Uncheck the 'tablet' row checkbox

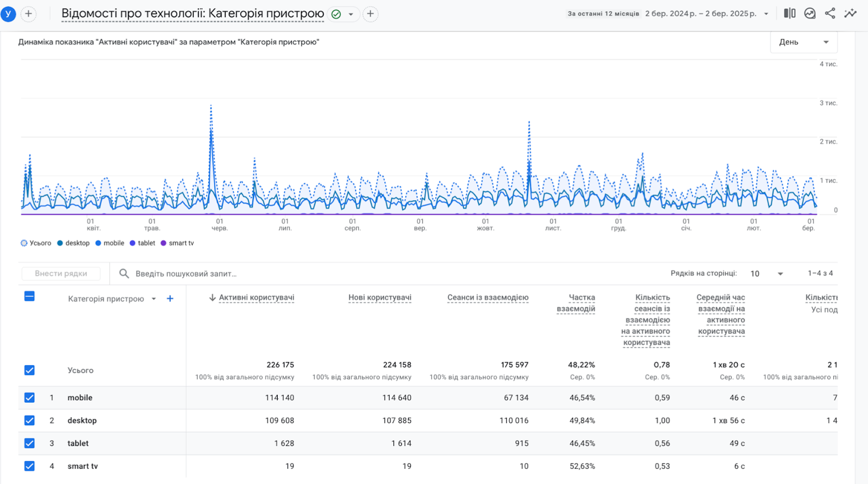pyautogui.click(x=29, y=443)
